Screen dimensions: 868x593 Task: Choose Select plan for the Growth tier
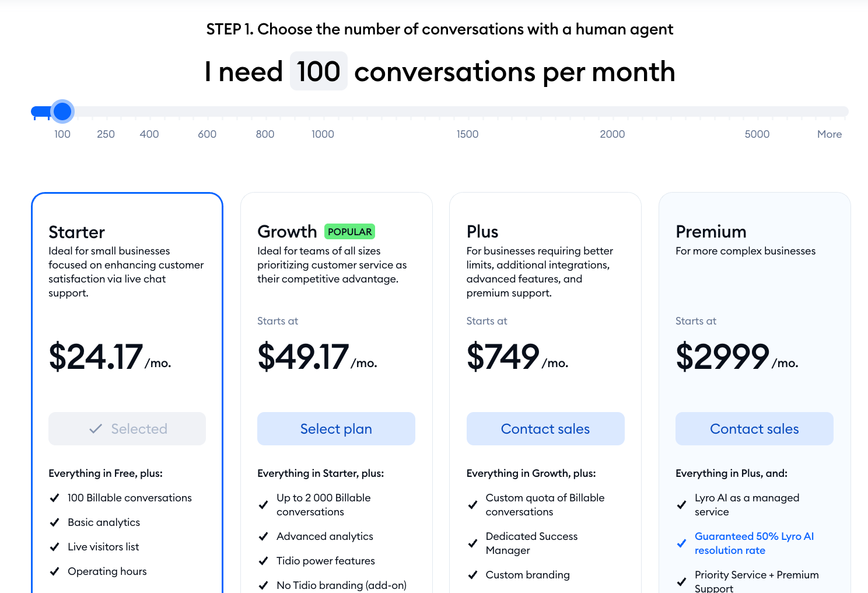point(336,429)
